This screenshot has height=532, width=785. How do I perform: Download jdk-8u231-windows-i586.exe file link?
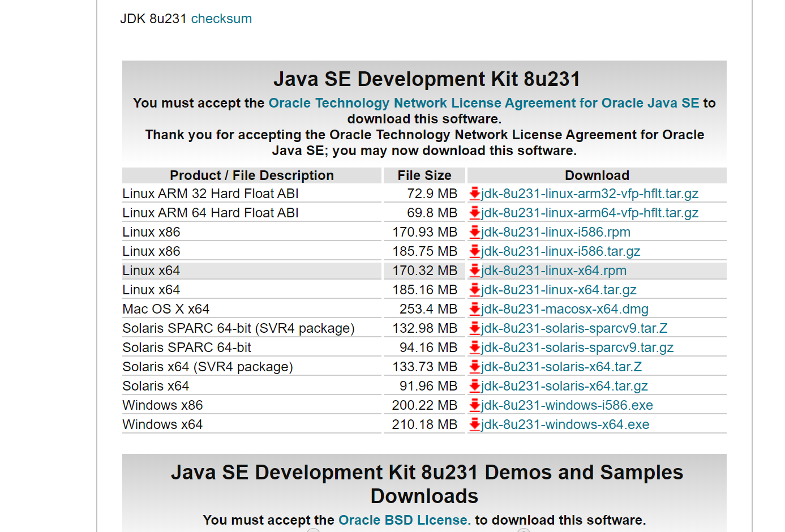(x=567, y=405)
